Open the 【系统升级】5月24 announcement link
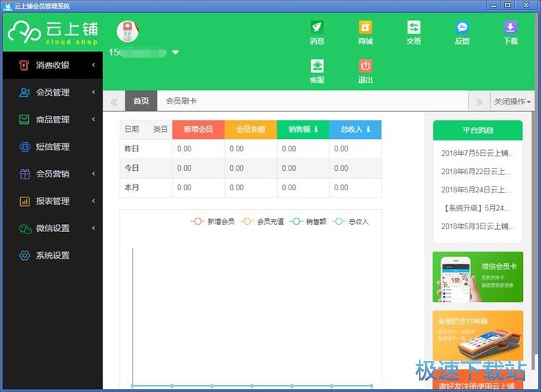 pyautogui.click(x=478, y=208)
